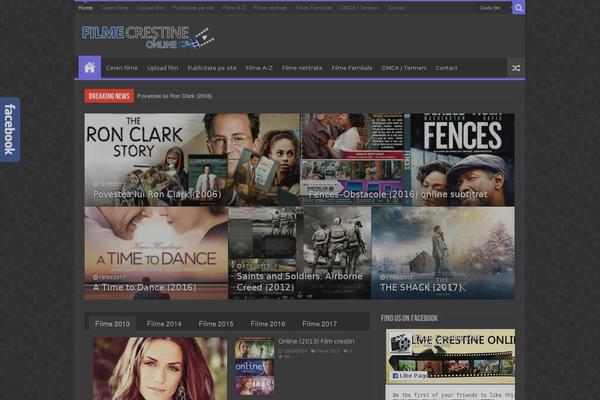Click the A Time to Dance (2016) title
This screenshot has width=600, height=400.
[x=144, y=287]
